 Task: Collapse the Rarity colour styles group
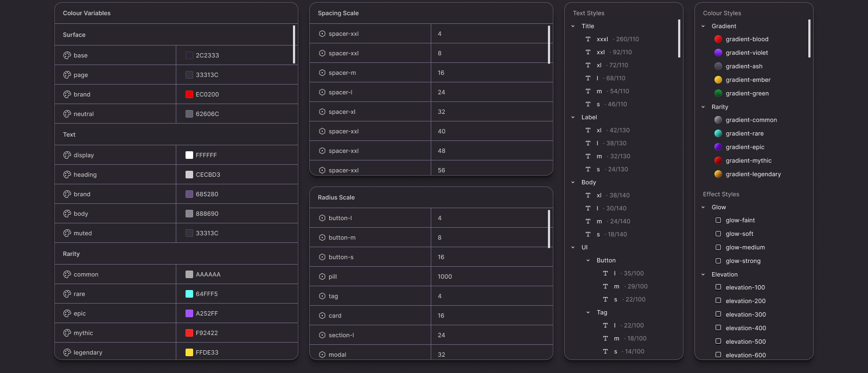tap(703, 107)
